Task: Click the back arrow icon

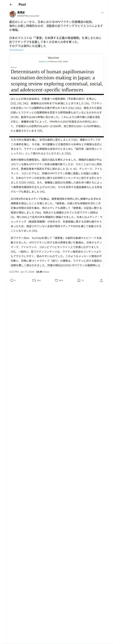Action: [11, 5]
